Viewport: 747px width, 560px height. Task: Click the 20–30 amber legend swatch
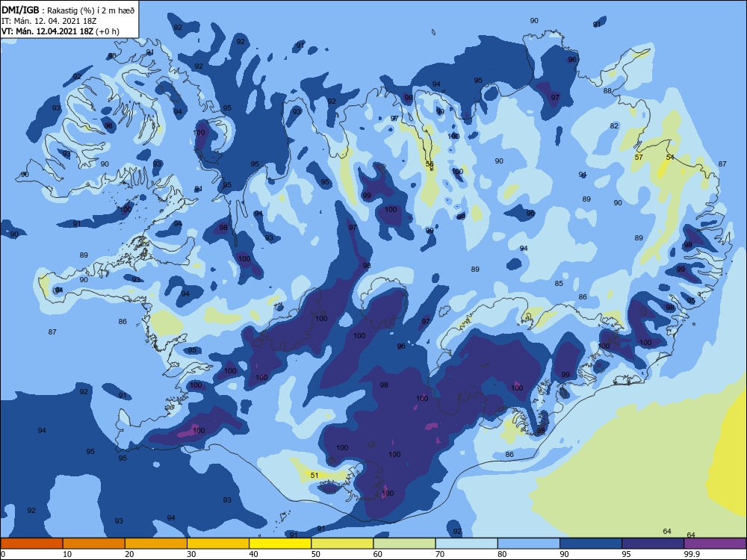[156, 544]
